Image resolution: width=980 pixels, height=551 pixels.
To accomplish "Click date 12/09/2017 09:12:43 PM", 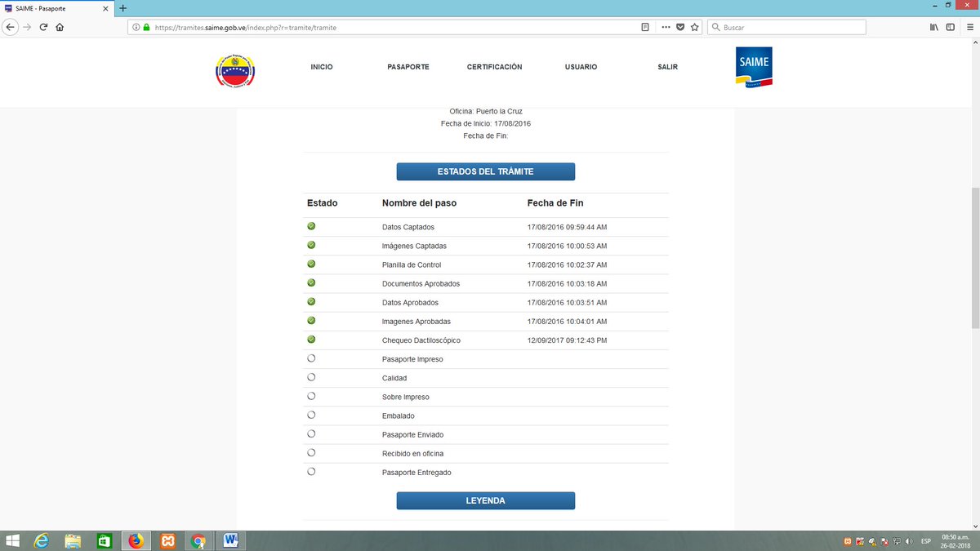I will point(567,340).
